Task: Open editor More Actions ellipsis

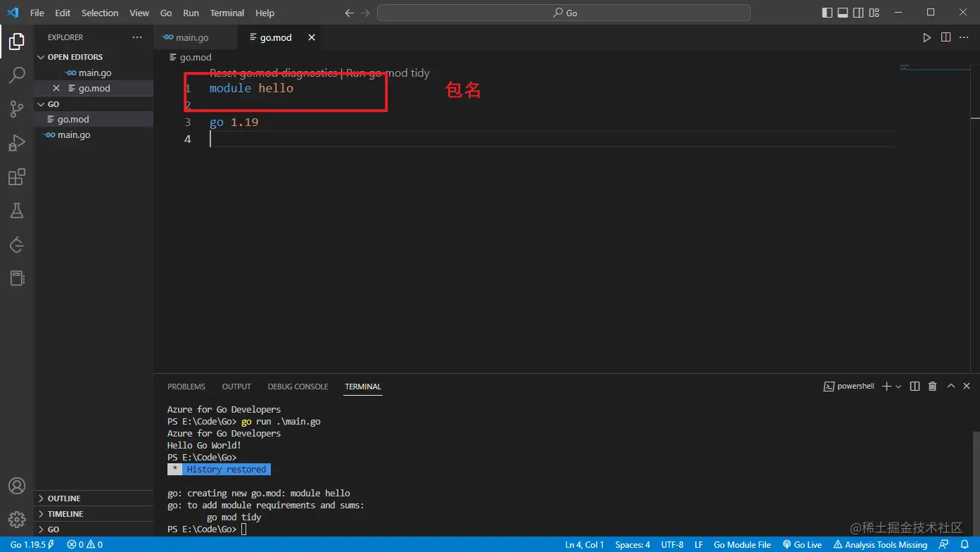Action: click(965, 37)
